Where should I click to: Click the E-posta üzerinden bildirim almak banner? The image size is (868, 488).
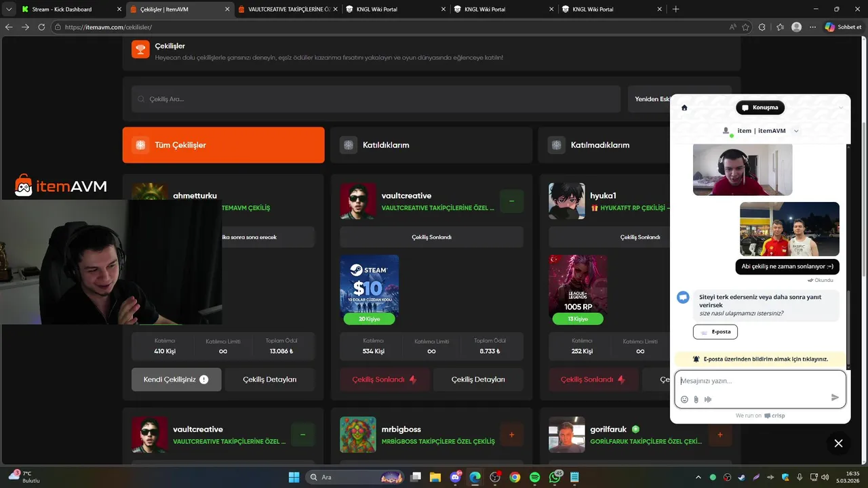[760, 359]
